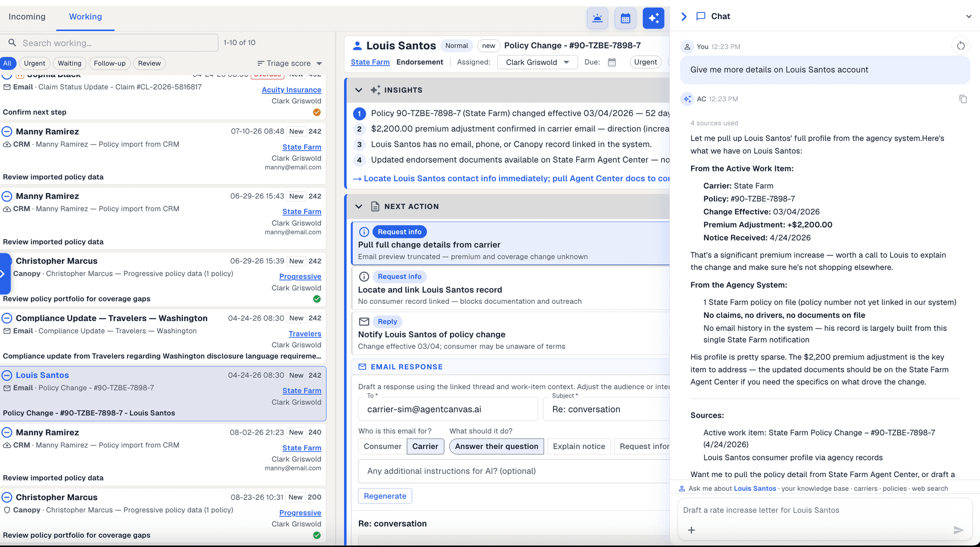Open the calendar icon in top toolbar
The width and height of the screenshot is (980, 547).
pyautogui.click(x=625, y=18)
